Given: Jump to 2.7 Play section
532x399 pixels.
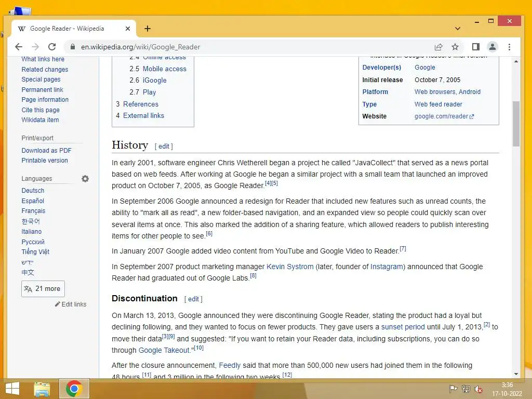Looking at the screenshot, I should coord(142,92).
